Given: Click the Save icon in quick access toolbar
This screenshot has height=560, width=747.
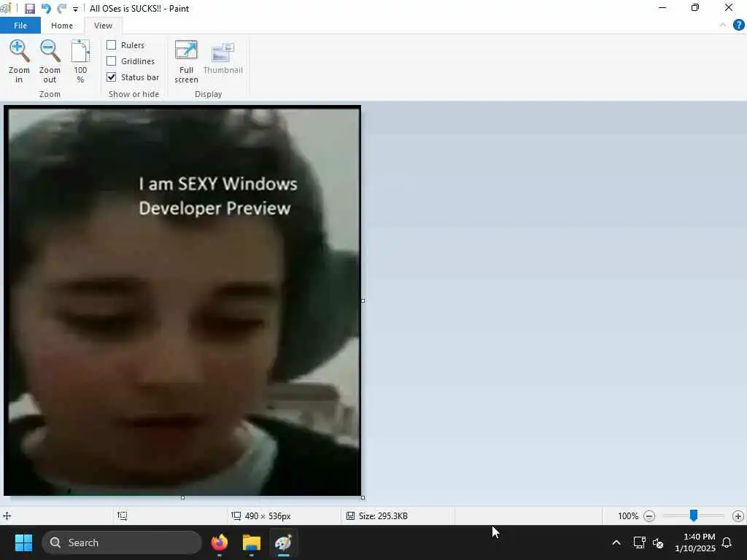Looking at the screenshot, I should (x=29, y=9).
